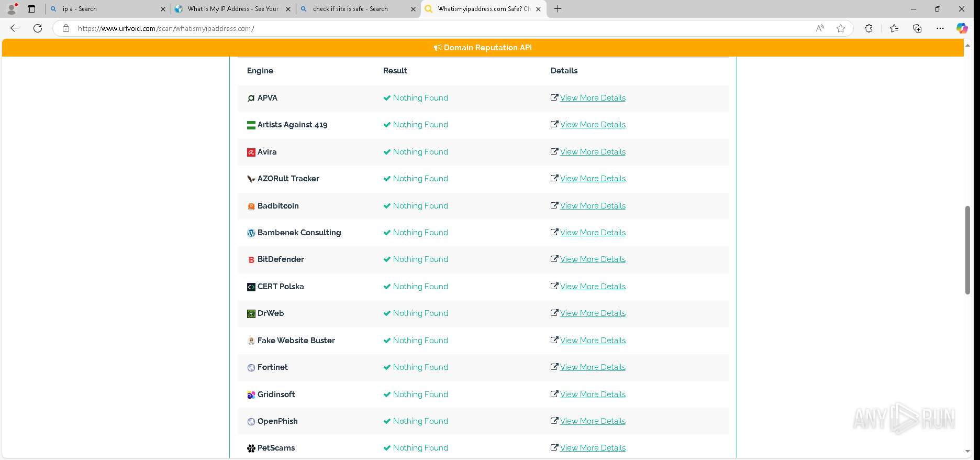This screenshot has width=980, height=460.
Task: Click the Badbitcoin engine icon
Action: pyautogui.click(x=251, y=206)
